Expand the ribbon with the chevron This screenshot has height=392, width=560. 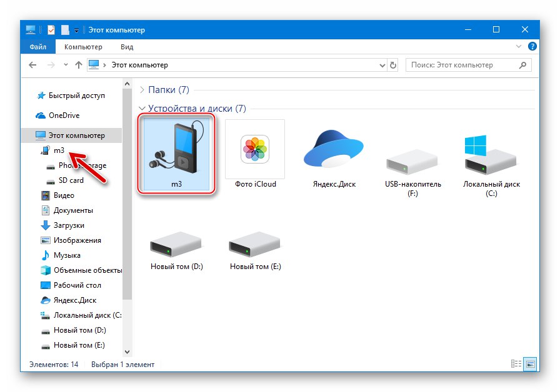[519, 46]
